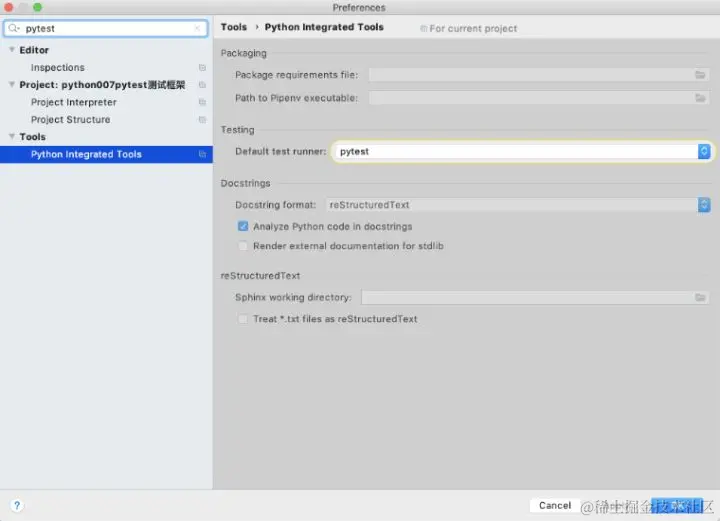The height and width of the screenshot is (521, 720).
Task: Collapse the Project tree section
Action: point(12,84)
